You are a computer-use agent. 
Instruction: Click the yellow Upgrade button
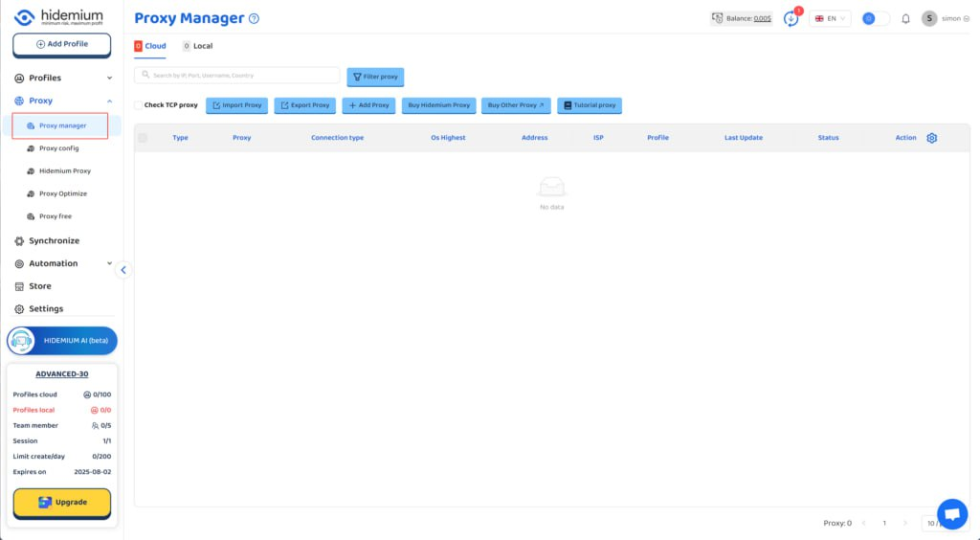62,503
